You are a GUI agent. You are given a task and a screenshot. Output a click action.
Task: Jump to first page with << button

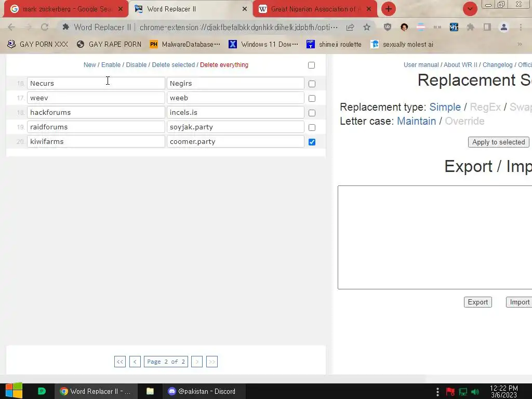click(120, 362)
